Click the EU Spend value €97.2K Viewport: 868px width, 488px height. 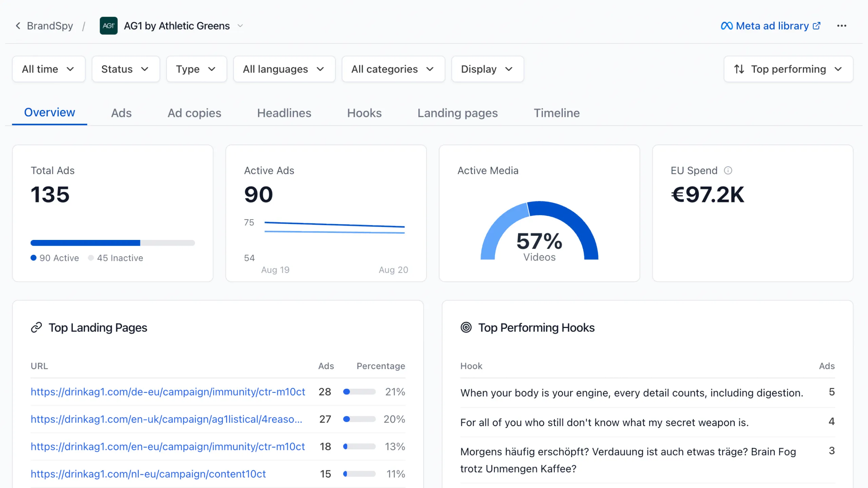[708, 195]
